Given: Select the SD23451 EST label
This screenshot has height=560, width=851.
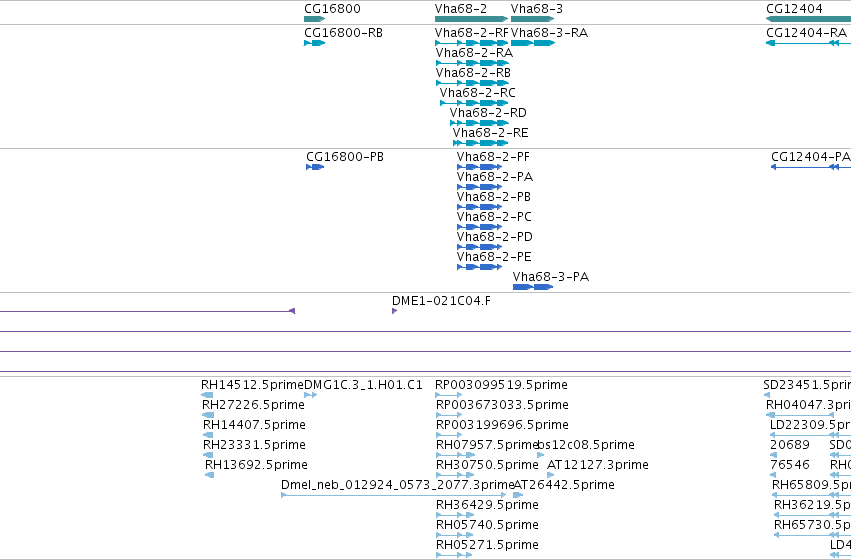Looking at the screenshot, I should click(x=807, y=385).
